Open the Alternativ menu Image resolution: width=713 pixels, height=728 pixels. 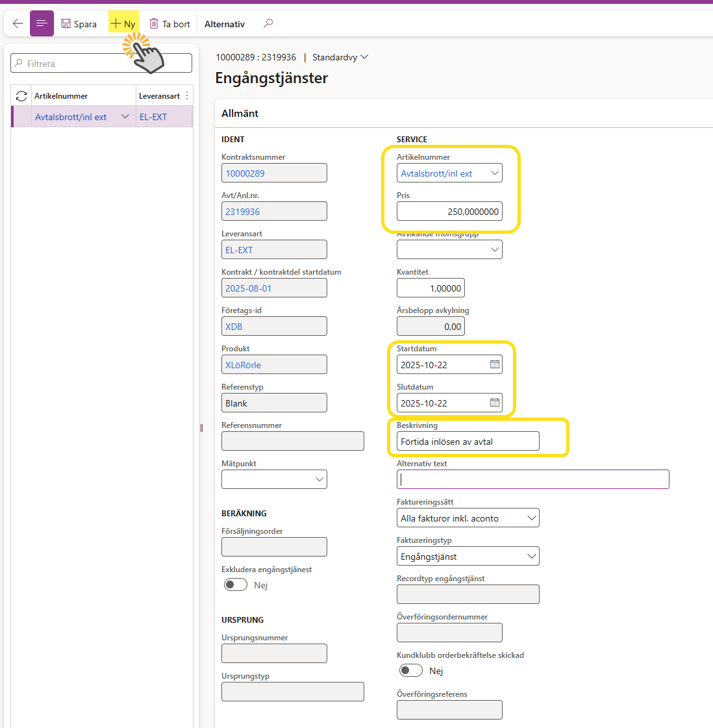point(225,24)
